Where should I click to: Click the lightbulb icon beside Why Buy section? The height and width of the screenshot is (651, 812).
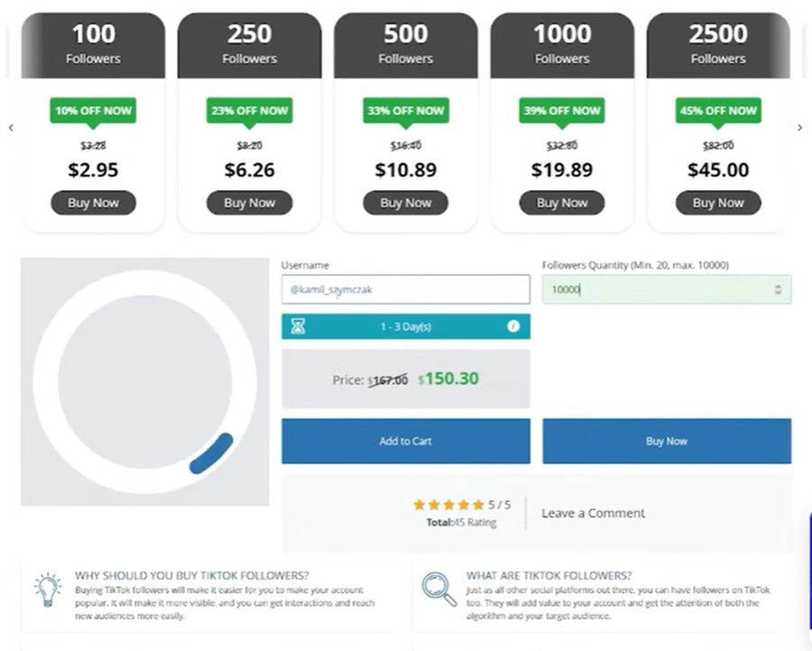point(47,589)
